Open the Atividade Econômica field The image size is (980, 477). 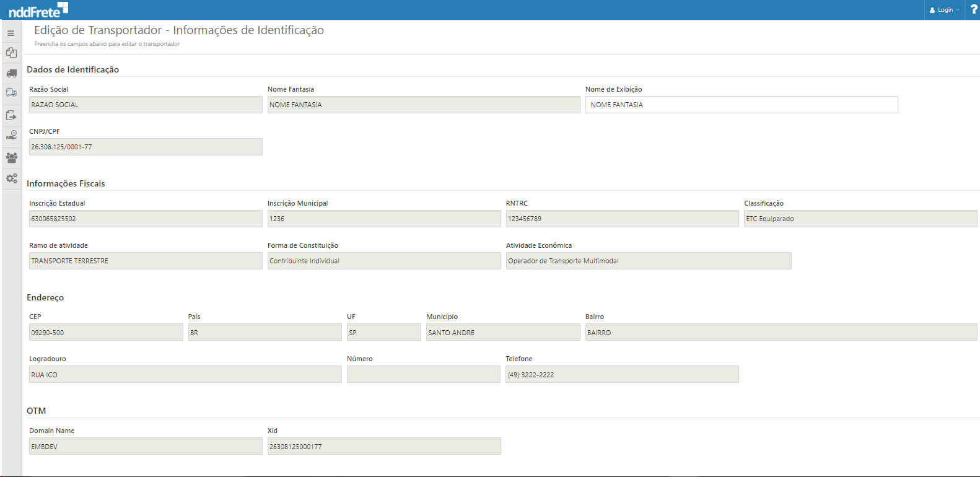click(x=648, y=261)
